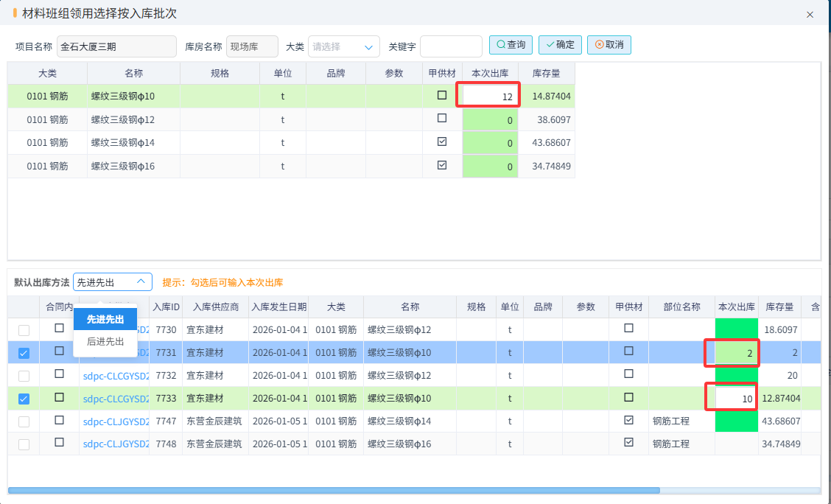This screenshot has width=831, height=504.
Task: Click 本次出库 field showing 12
Action: click(489, 96)
